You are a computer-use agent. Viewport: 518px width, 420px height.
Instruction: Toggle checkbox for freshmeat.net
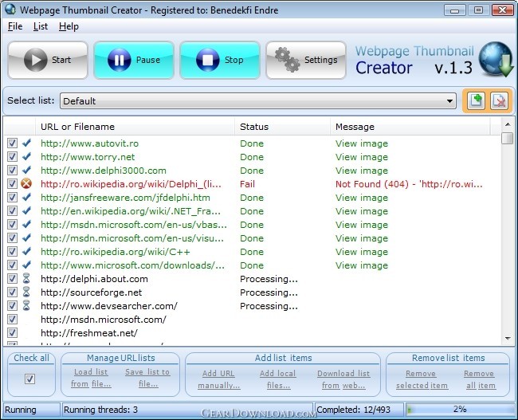[x=12, y=333]
